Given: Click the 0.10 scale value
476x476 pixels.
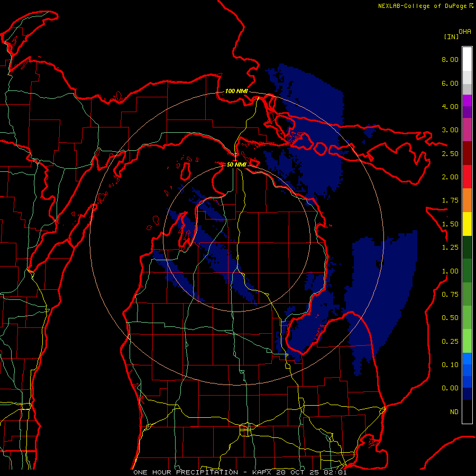Looking at the screenshot, I should pos(450,365).
